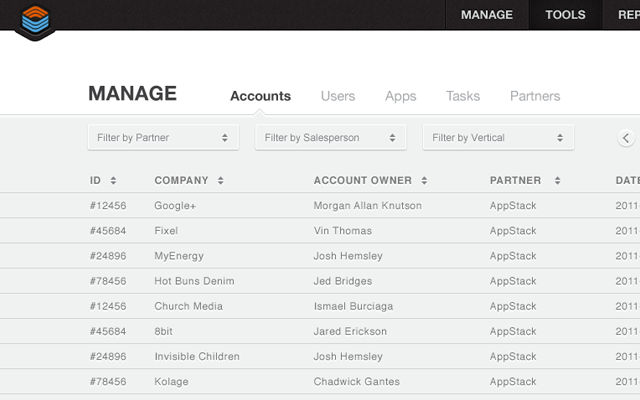This screenshot has width=640, height=400.
Task: Click Josh Hemsley in Invisible Children row
Action: [x=348, y=357]
